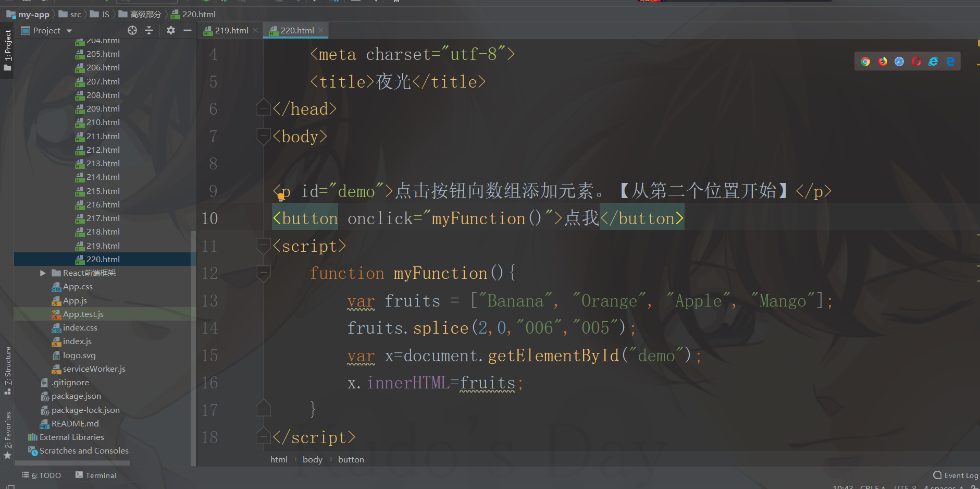Close the 220.html tab
Screen dimensions: 980x489
click(321, 30)
